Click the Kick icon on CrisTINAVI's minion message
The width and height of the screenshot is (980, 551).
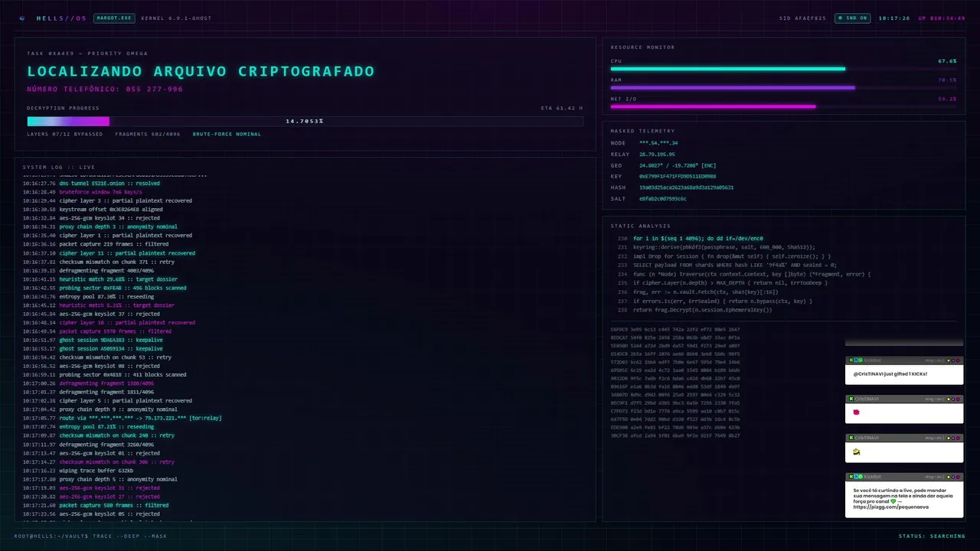(850, 438)
